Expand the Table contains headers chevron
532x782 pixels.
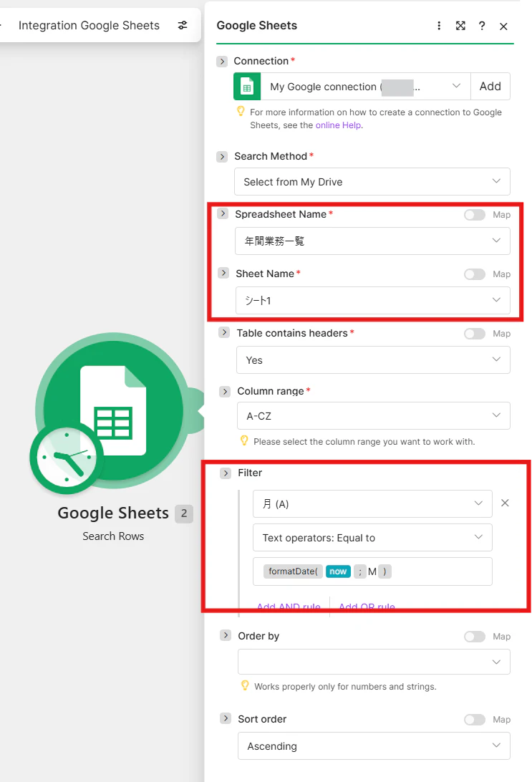(x=224, y=333)
